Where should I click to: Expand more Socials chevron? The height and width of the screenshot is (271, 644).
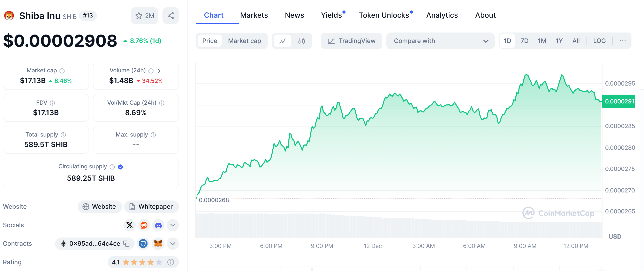[173, 225]
